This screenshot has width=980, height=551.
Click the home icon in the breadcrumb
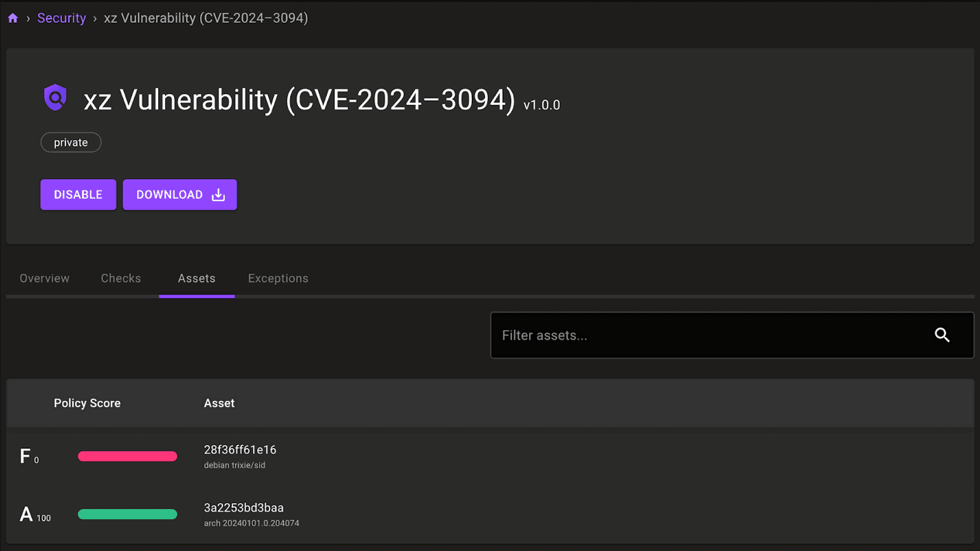click(13, 18)
